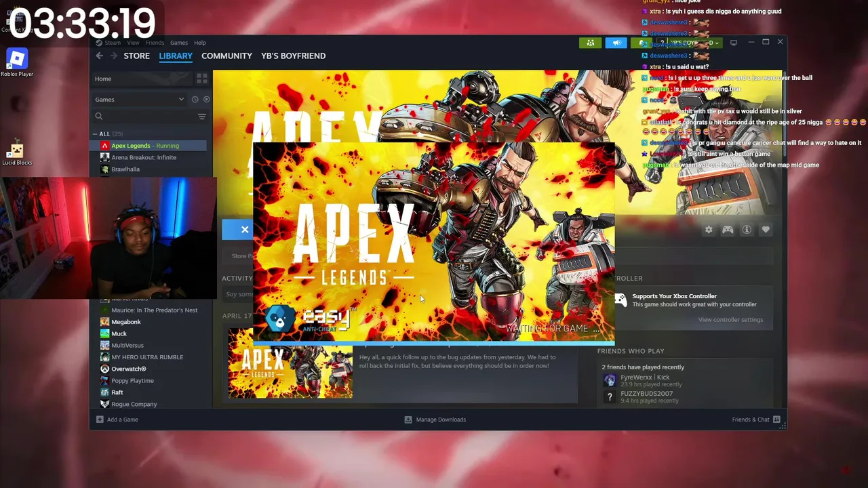Stop Apex Legends with blue X button
868x488 pixels.
pos(237,230)
